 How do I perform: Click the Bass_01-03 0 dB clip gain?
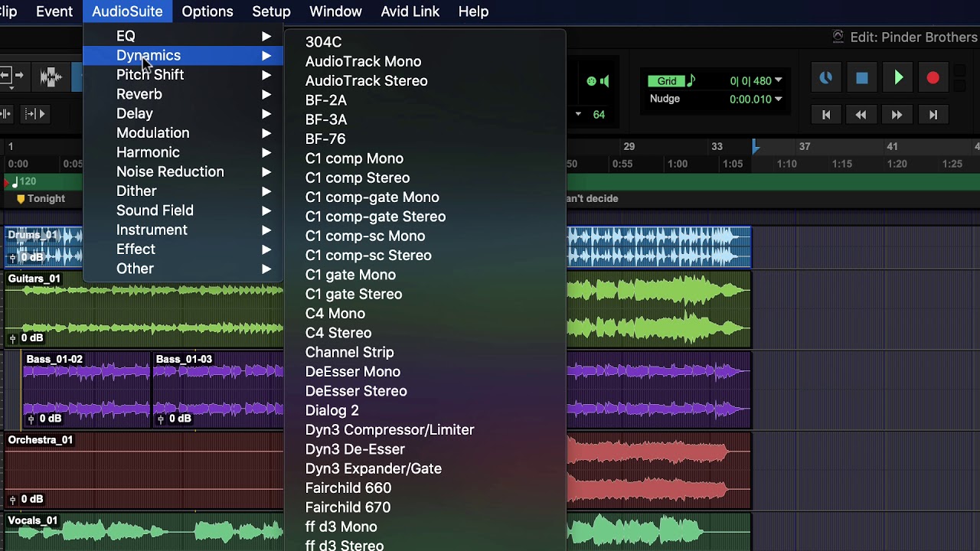click(x=174, y=419)
